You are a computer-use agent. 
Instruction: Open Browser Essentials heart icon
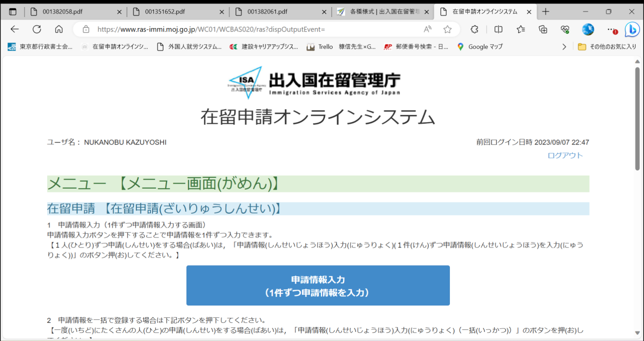pyautogui.click(x=565, y=29)
